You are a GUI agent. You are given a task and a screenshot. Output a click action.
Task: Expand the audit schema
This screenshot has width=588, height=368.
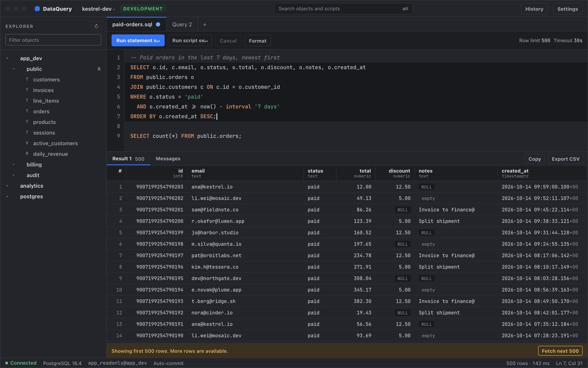14,175
